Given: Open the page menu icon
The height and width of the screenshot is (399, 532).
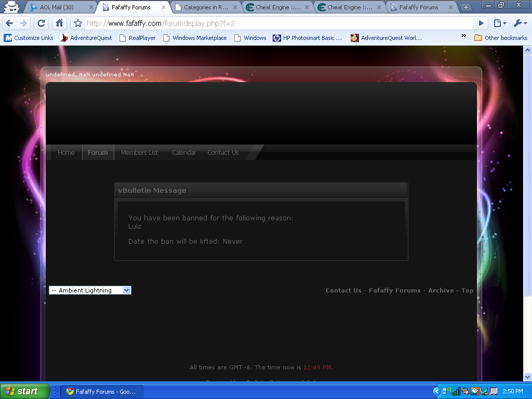Looking at the screenshot, I should pyautogui.click(x=500, y=23).
